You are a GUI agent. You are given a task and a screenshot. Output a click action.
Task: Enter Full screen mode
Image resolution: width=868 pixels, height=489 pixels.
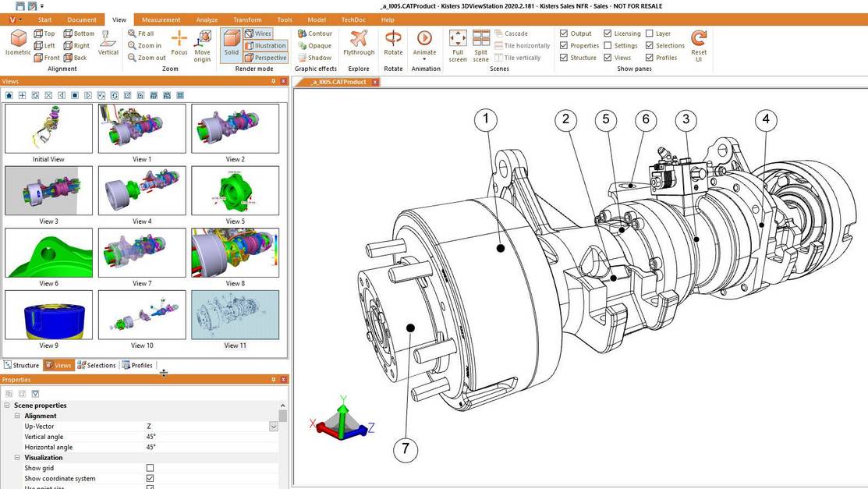pyautogui.click(x=458, y=45)
